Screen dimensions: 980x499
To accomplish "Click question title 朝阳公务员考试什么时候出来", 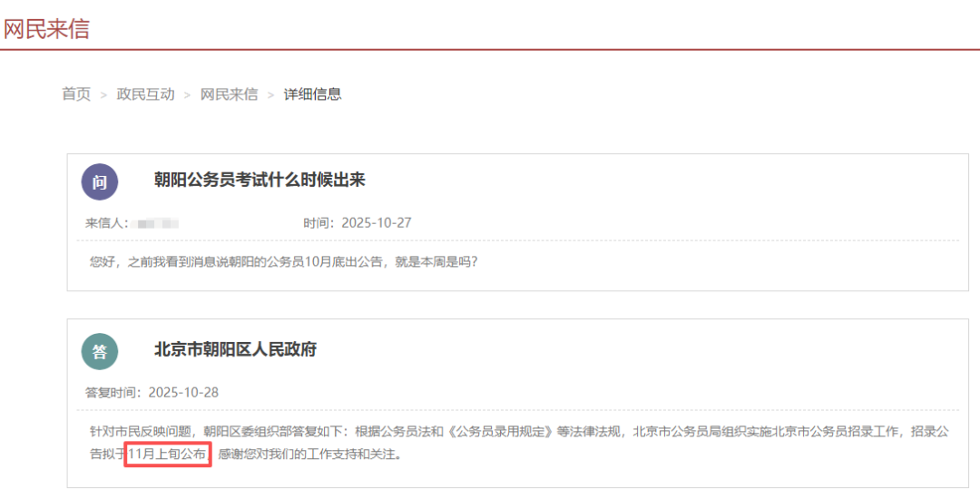I will (x=260, y=181).
